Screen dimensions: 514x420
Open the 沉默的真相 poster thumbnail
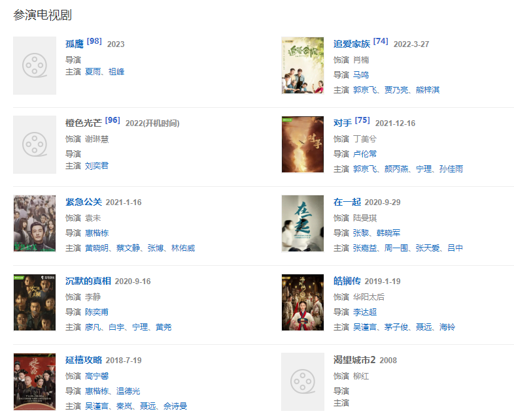pos(35,302)
